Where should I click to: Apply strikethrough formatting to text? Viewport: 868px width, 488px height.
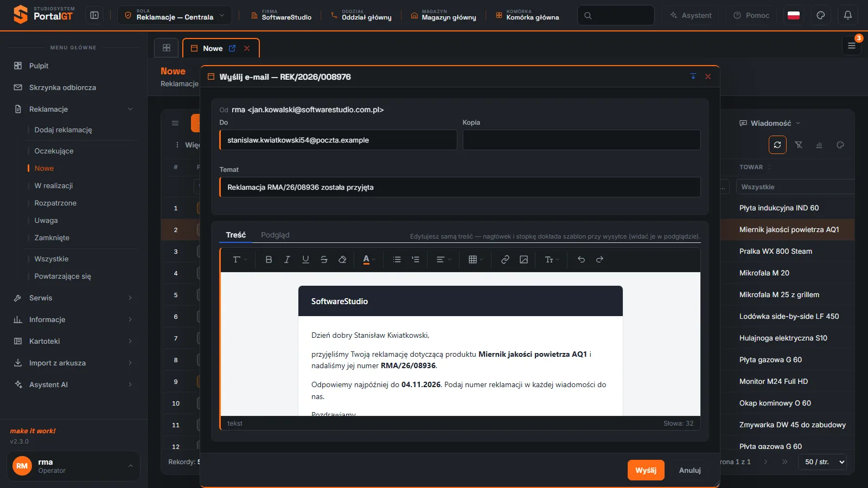pyautogui.click(x=324, y=260)
